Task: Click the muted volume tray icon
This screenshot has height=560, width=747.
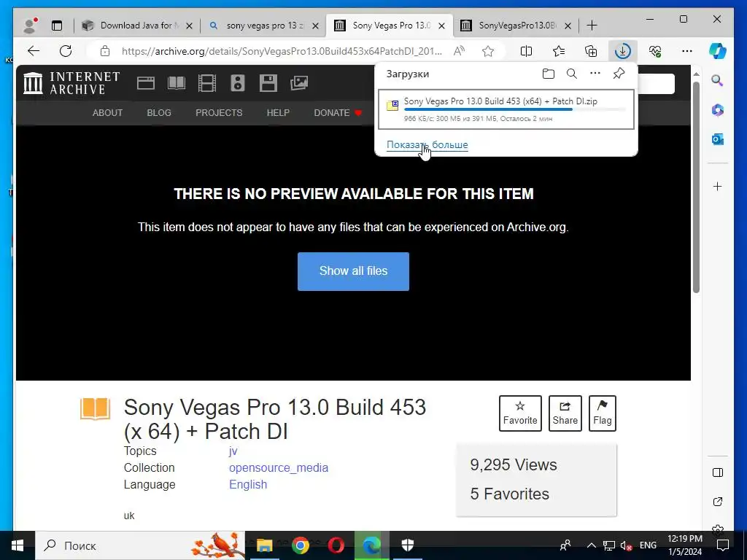Action: click(626, 545)
